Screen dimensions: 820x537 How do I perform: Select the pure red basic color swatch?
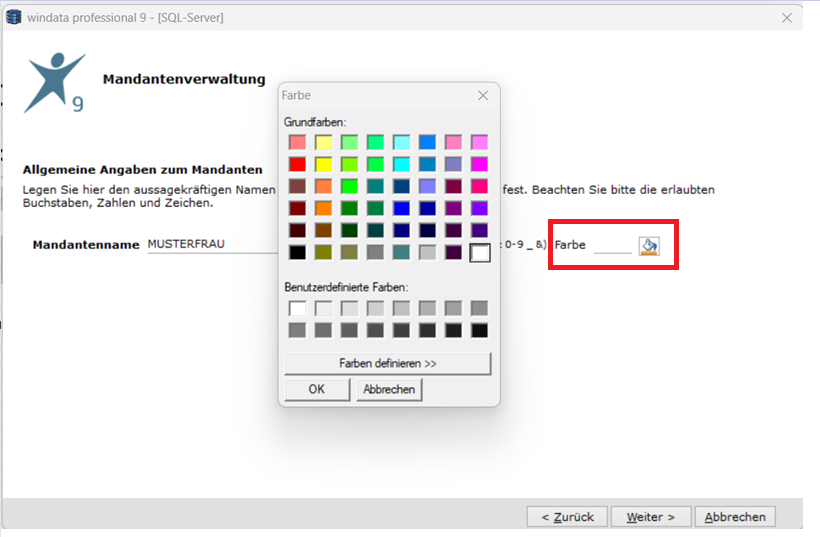[x=297, y=164]
